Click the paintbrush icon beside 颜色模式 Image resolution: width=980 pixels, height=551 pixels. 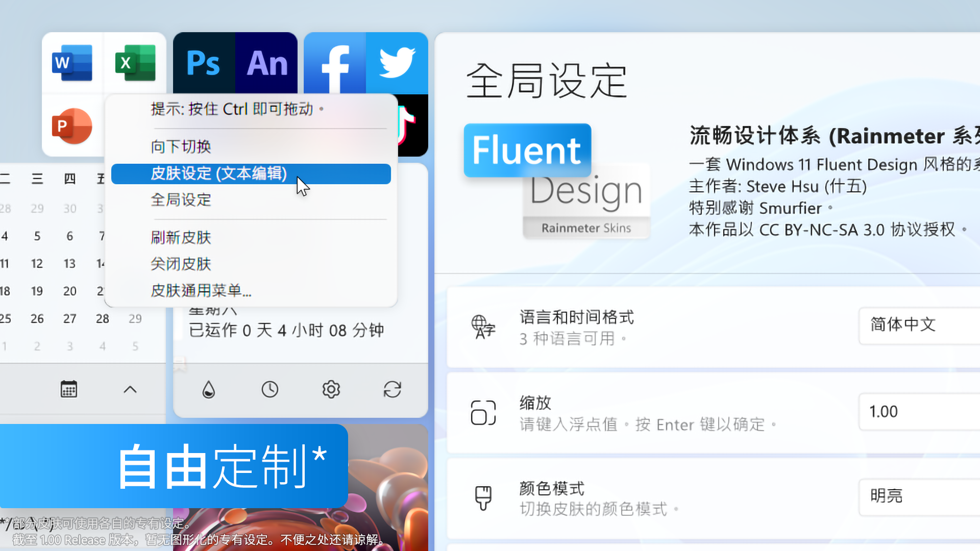[483, 498]
